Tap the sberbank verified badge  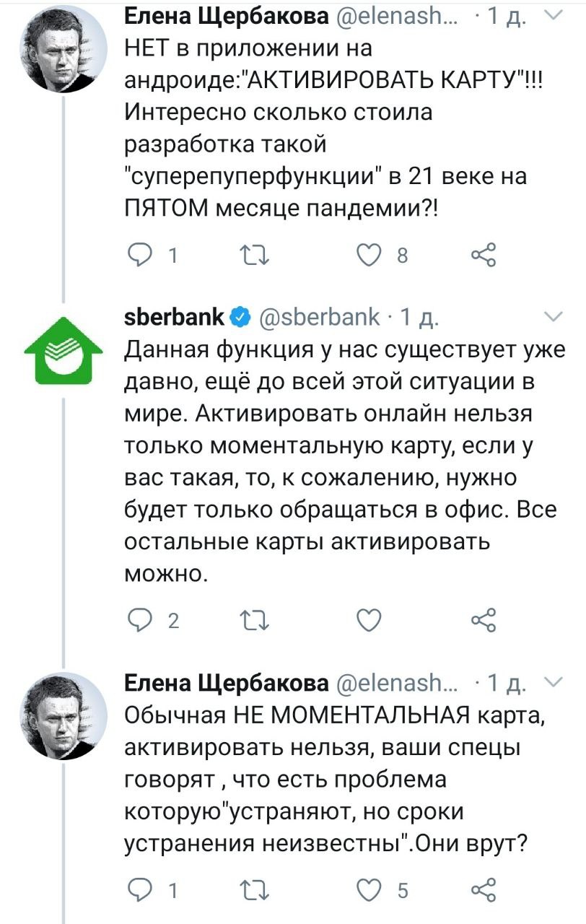pos(240,318)
